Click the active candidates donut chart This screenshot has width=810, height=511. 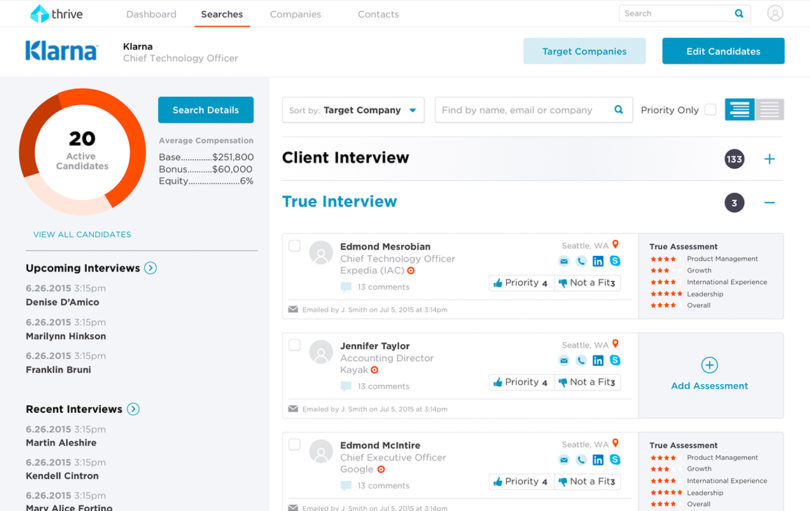tap(82, 151)
